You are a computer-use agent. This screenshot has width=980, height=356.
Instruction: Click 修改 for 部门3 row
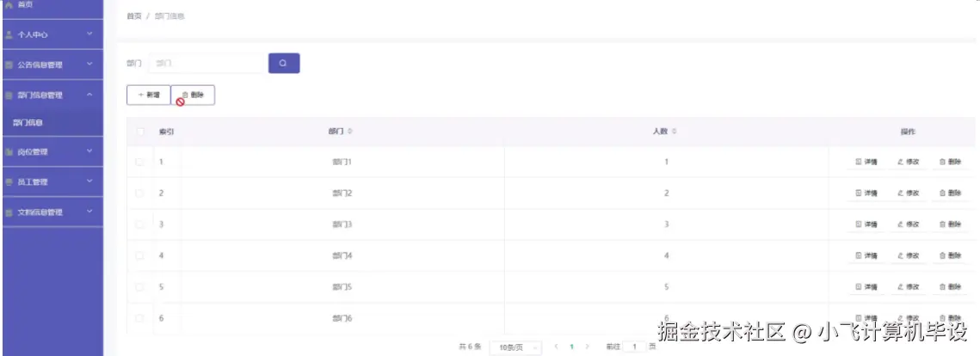tap(908, 224)
